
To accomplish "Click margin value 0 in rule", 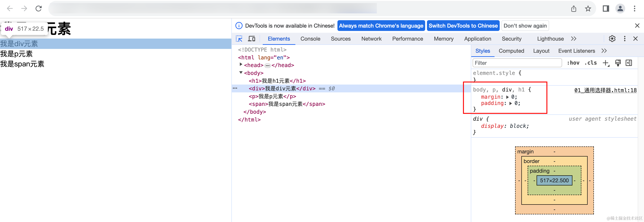I will coord(512,97).
